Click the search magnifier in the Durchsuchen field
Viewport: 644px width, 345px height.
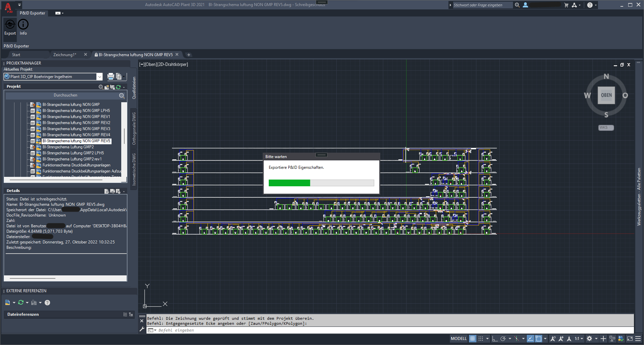[x=122, y=95]
